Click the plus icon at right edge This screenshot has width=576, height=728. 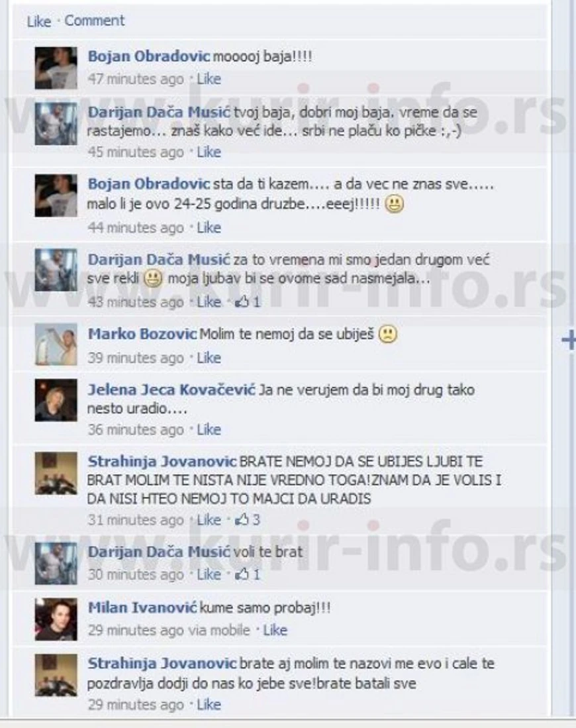tap(569, 340)
